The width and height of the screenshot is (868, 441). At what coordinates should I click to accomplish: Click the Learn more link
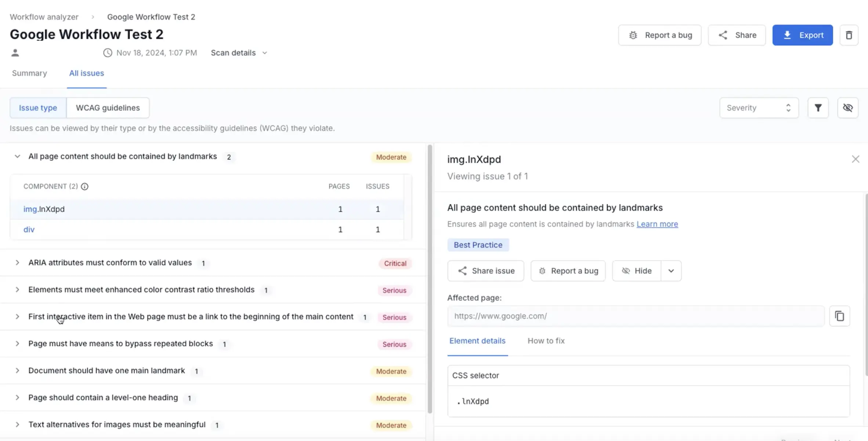(657, 224)
